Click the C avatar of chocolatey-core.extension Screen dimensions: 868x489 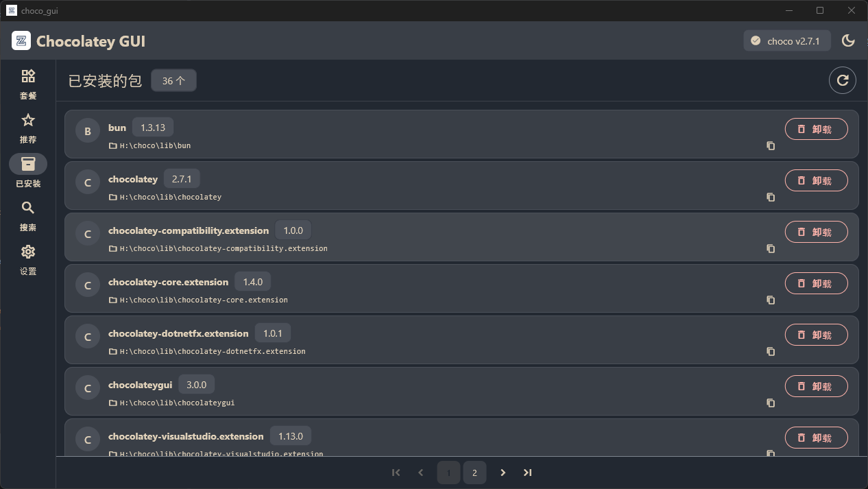(x=88, y=285)
